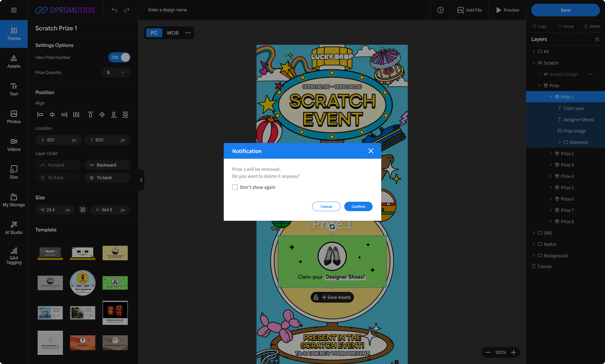Open the AI Studio sidebar panel
Screen dimensions: 605x364
14,228
